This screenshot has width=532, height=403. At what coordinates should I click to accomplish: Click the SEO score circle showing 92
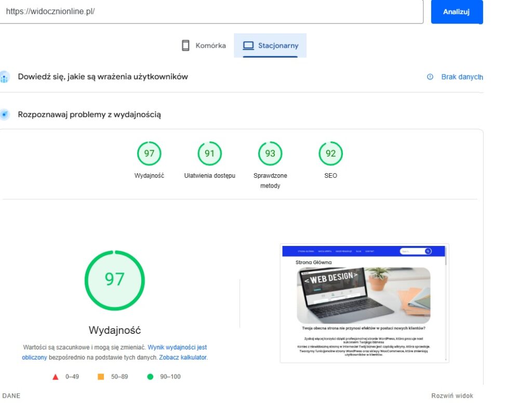pos(330,153)
